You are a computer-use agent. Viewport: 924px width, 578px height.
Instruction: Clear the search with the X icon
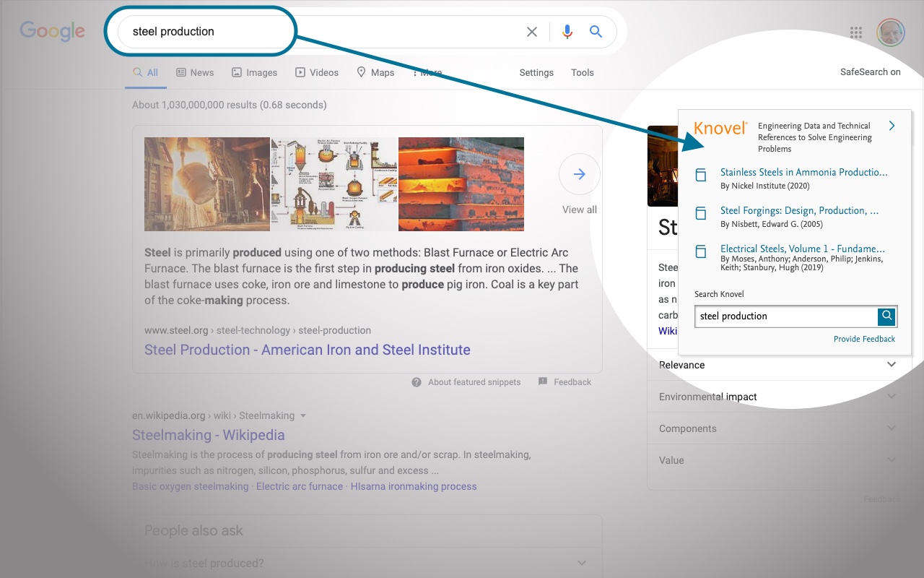(x=532, y=32)
